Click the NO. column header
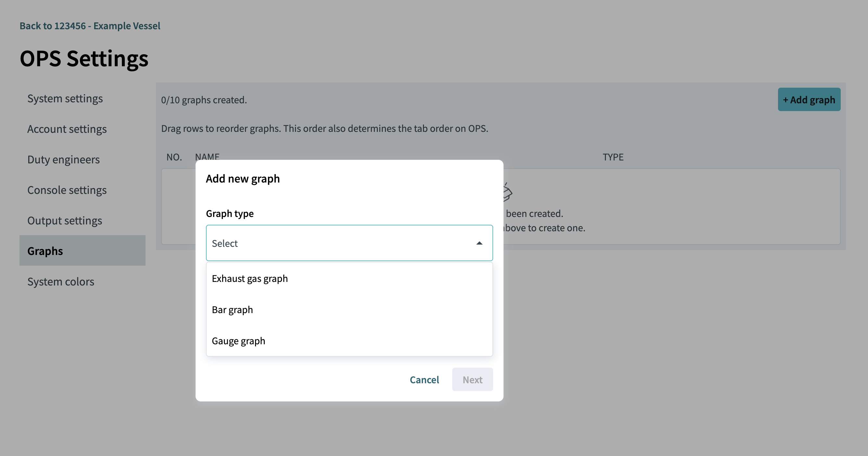Screen dimensions: 868x456 pyautogui.click(x=174, y=157)
